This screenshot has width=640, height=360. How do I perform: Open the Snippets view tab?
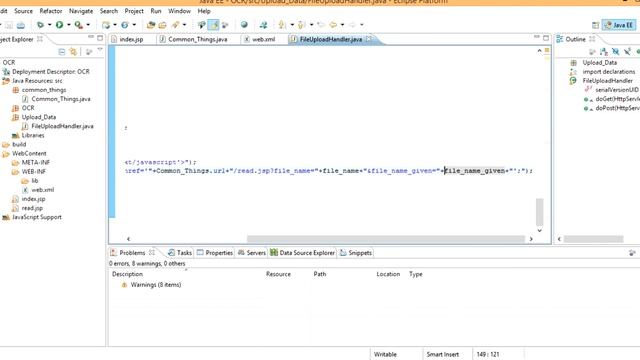pos(356,253)
